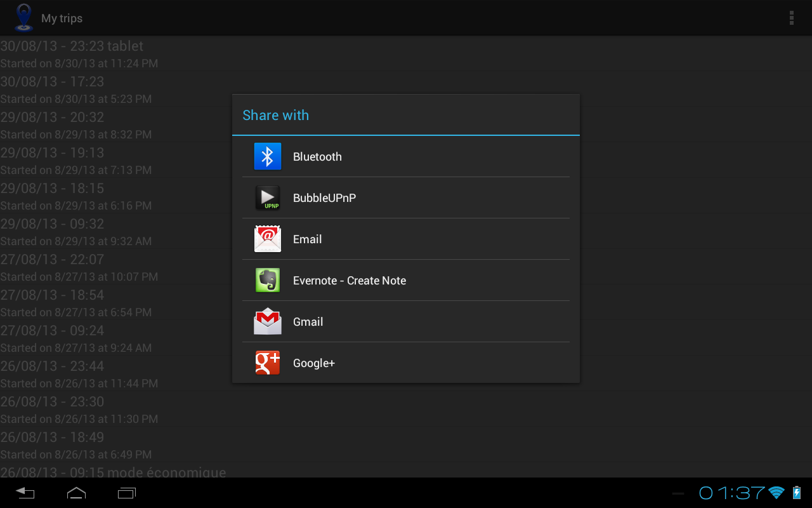
Task: Tap the Wi-Fi status icon
Action: [776, 493]
